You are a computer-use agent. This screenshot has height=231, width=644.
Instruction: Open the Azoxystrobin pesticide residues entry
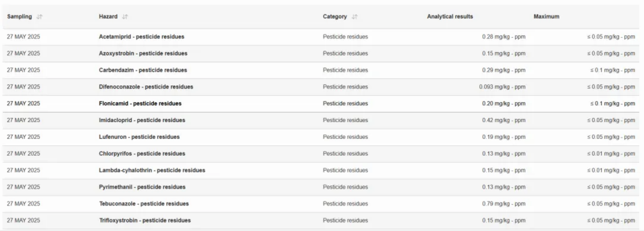tap(143, 53)
